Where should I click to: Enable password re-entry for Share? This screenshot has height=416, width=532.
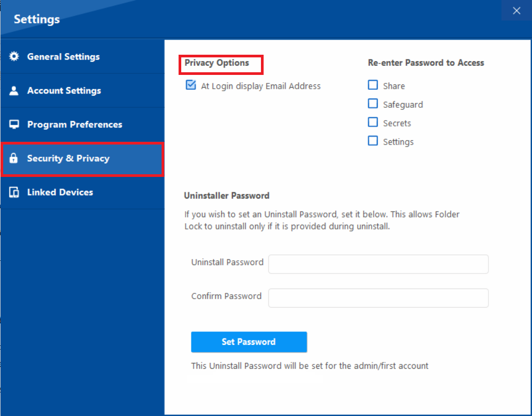click(373, 84)
